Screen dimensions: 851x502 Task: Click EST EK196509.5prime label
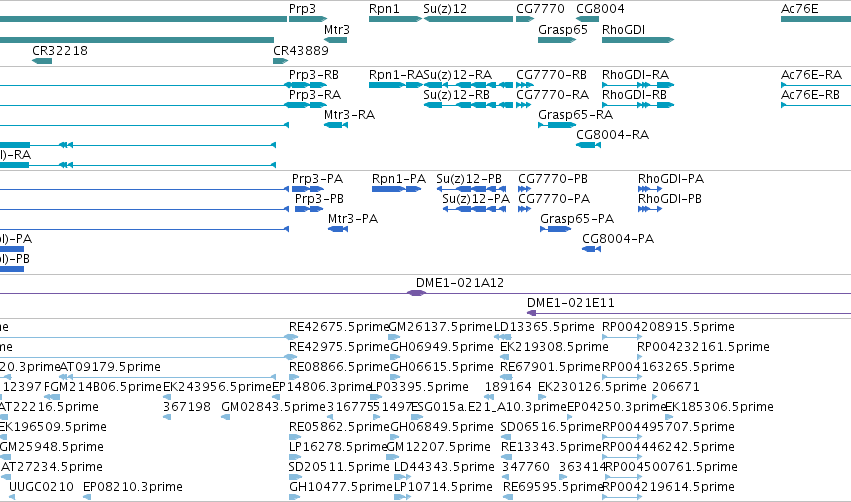(53, 427)
